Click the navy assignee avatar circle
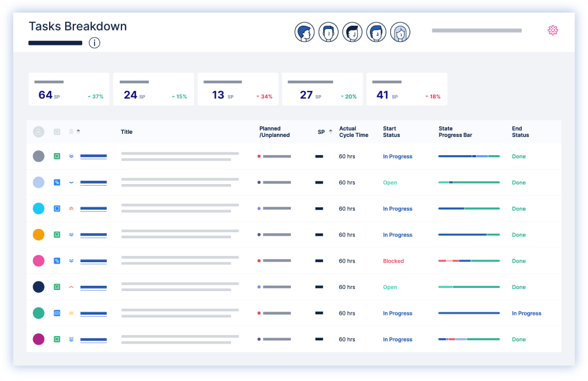 [x=38, y=287]
